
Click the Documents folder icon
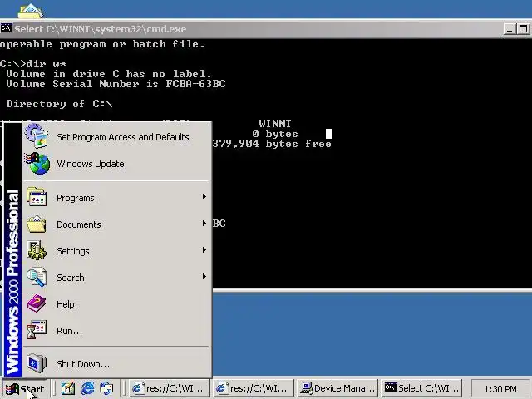pyautogui.click(x=37, y=224)
